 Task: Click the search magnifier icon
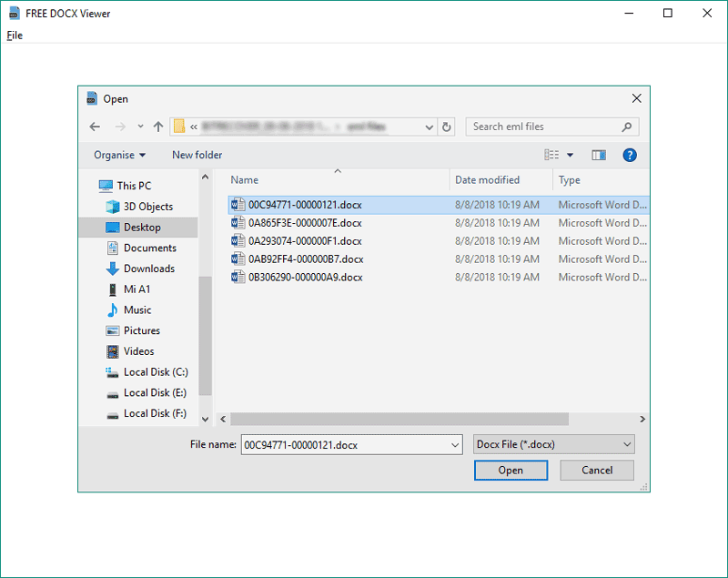627,127
